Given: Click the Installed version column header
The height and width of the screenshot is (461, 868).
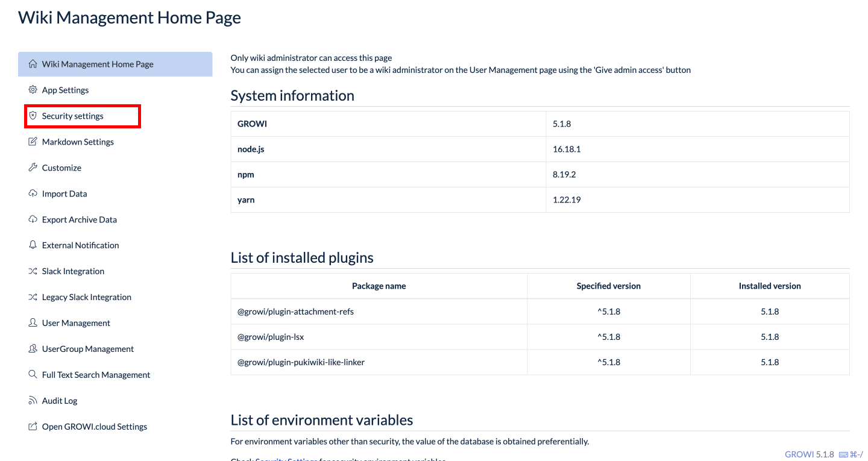Looking at the screenshot, I should click(x=770, y=286).
